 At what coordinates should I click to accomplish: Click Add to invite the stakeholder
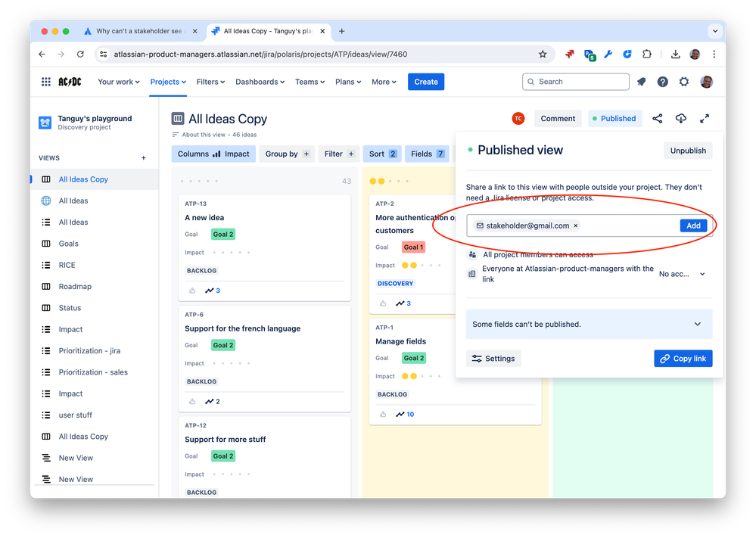click(x=693, y=225)
